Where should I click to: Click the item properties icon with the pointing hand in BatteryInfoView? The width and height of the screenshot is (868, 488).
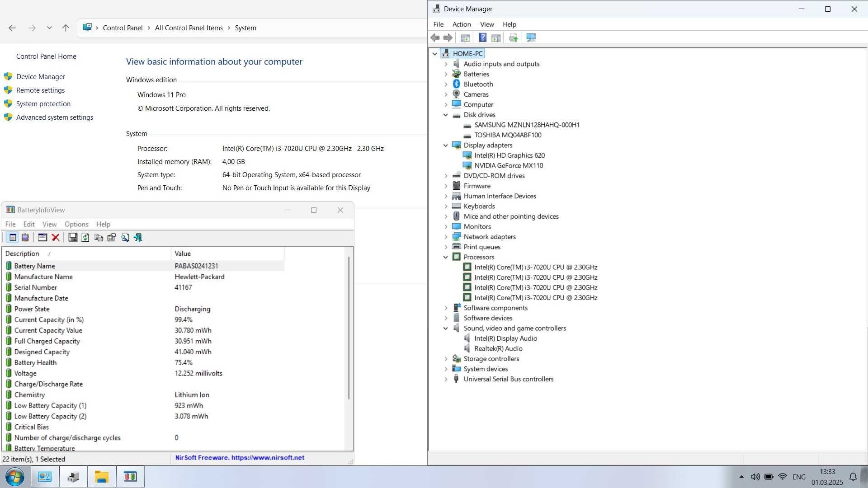[112, 238]
